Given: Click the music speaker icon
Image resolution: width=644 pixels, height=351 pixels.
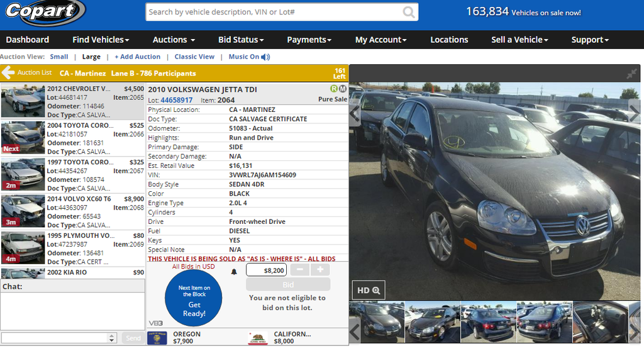Looking at the screenshot, I should [x=265, y=57].
